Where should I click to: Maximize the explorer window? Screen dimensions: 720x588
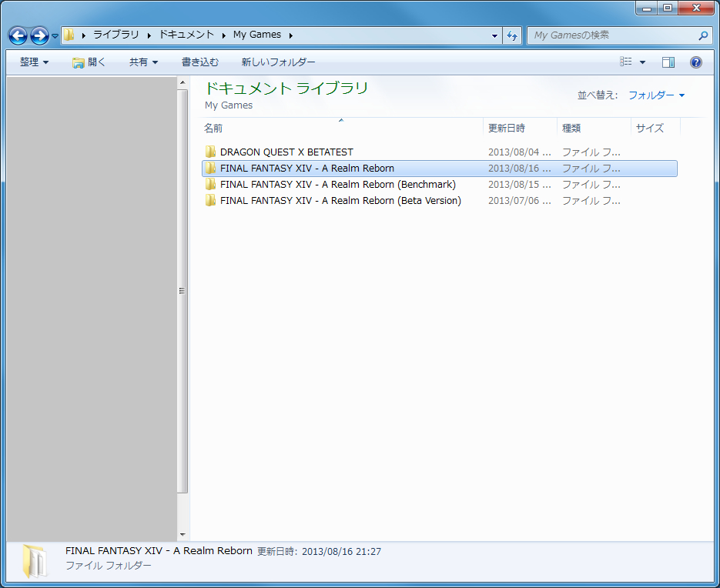[x=668, y=8]
